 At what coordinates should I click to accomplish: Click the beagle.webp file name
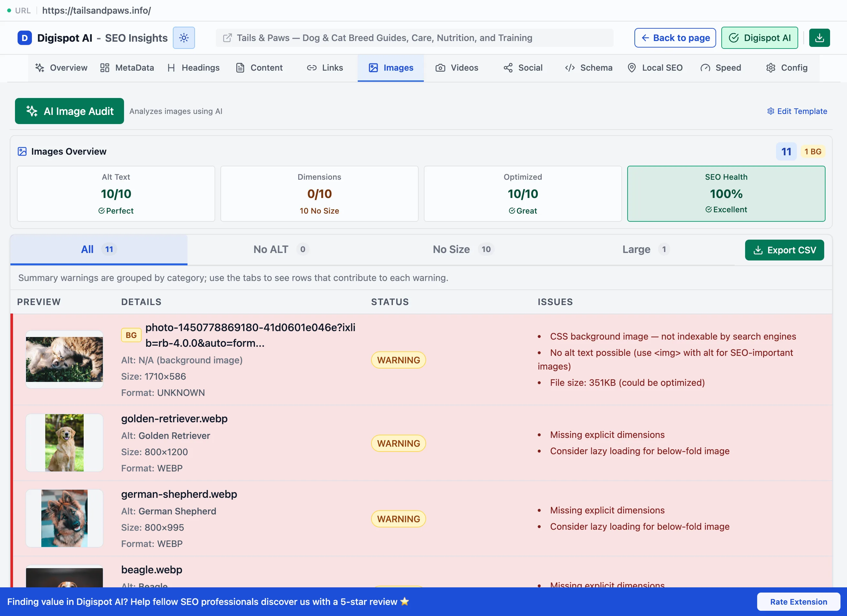(152, 570)
